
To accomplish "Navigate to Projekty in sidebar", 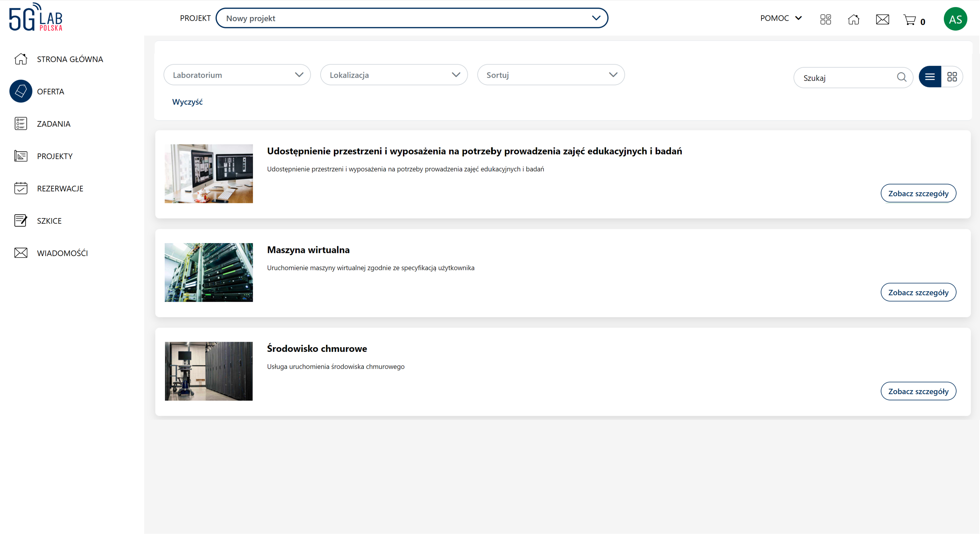I will point(54,156).
